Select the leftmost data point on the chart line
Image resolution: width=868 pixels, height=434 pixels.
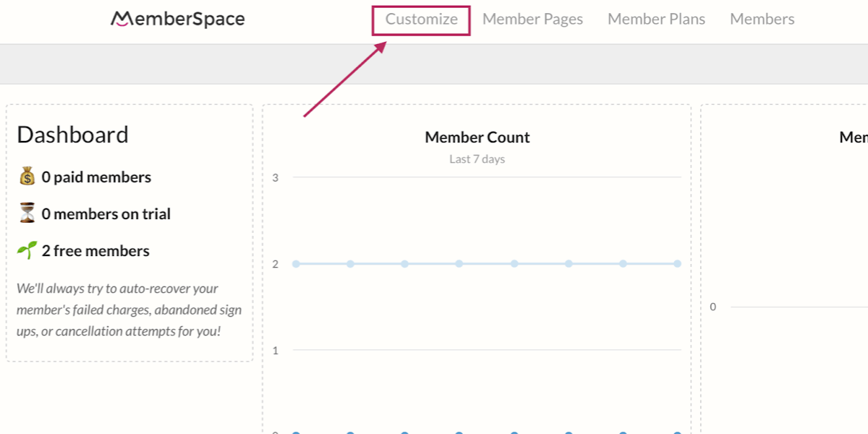295,263
